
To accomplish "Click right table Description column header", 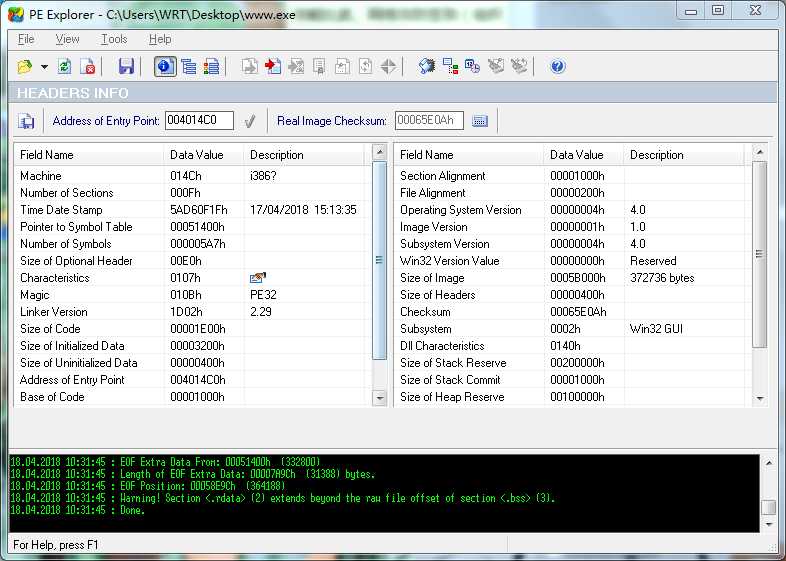I will coord(684,155).
